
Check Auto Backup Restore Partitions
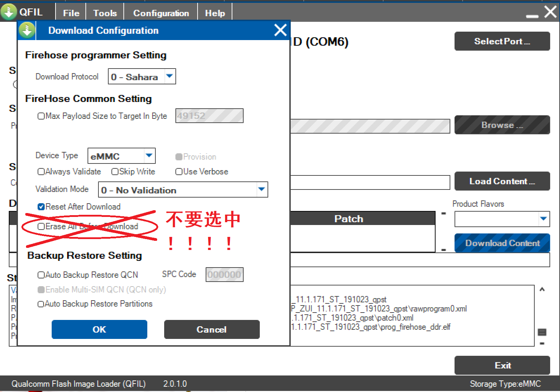tap(41, 304)
